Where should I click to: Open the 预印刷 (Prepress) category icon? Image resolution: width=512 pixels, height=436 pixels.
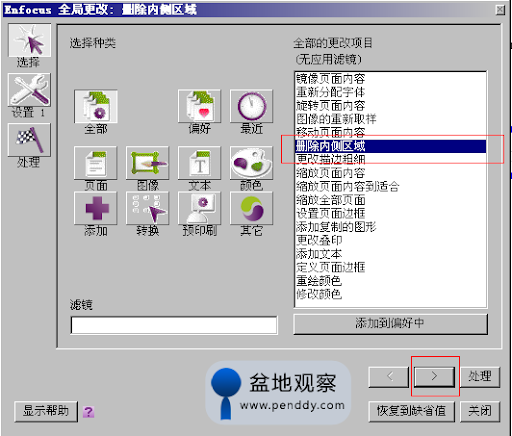[199, 208]
